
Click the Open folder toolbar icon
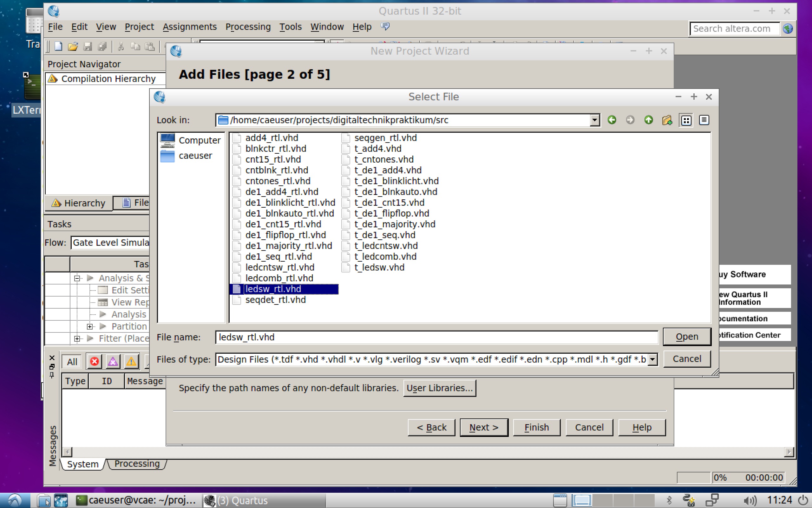(73, 46)
